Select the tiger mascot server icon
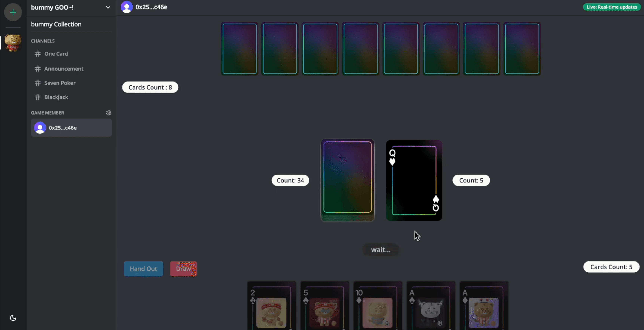The height and width of the screenshot is (330, 644). 13,43
